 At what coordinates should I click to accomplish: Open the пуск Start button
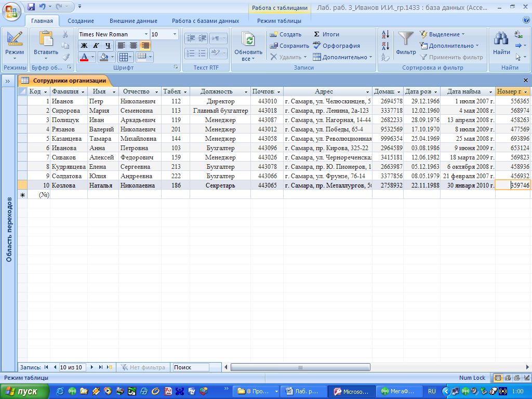pyautogui.click(x=24, y=391)
